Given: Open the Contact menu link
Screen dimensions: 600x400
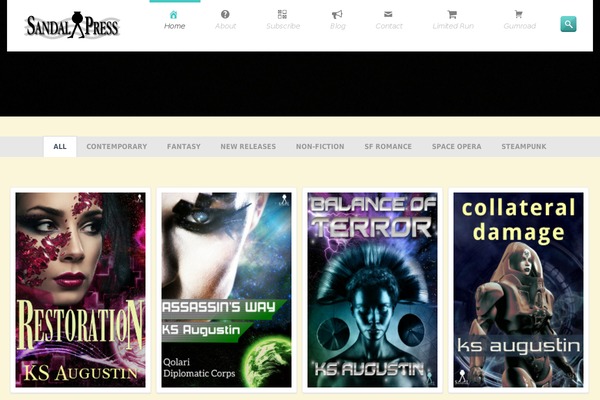Looking at the screenshot, I should point(389,26).
